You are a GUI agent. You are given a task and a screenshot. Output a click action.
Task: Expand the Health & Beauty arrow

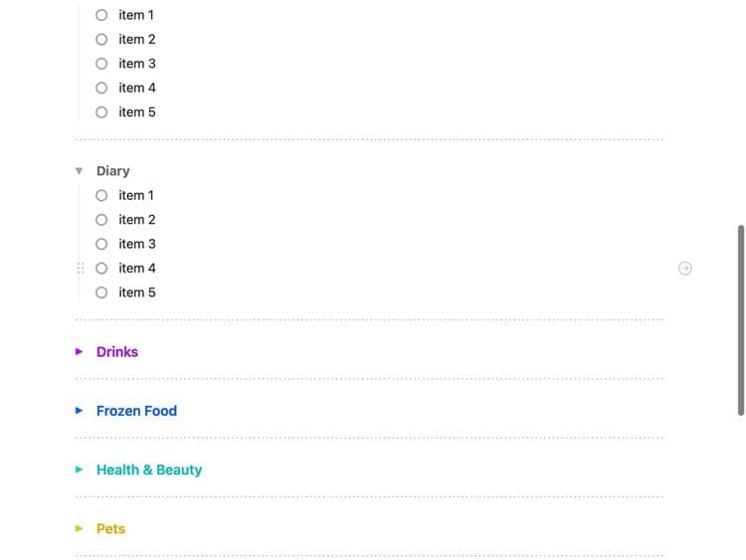point(79,469)
